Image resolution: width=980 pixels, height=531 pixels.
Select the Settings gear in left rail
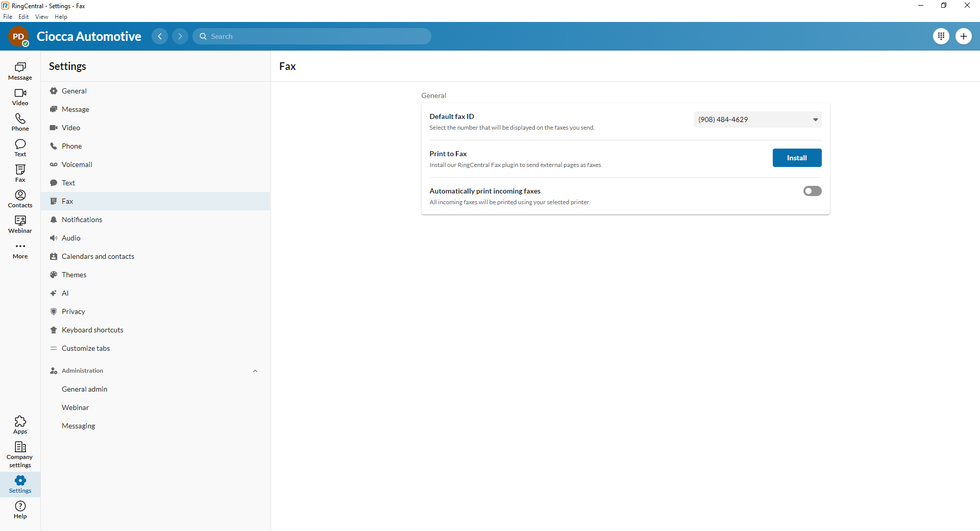[20, 484]
